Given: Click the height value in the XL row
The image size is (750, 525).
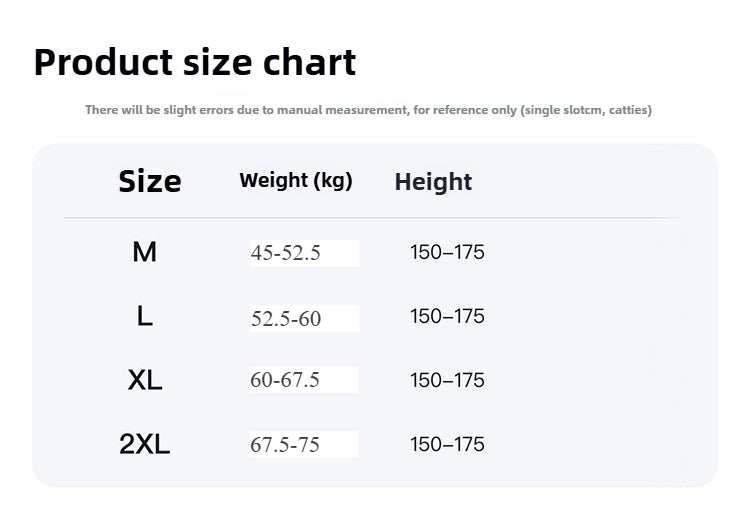Looking at the screenshot, I should click(x=447, y=380).
